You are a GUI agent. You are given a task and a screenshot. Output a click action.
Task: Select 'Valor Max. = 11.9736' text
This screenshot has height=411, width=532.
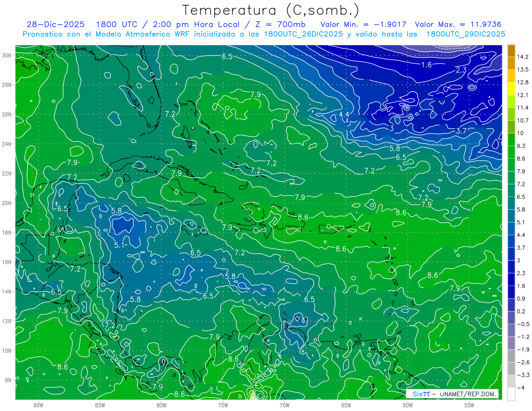(x=458, y=24)
